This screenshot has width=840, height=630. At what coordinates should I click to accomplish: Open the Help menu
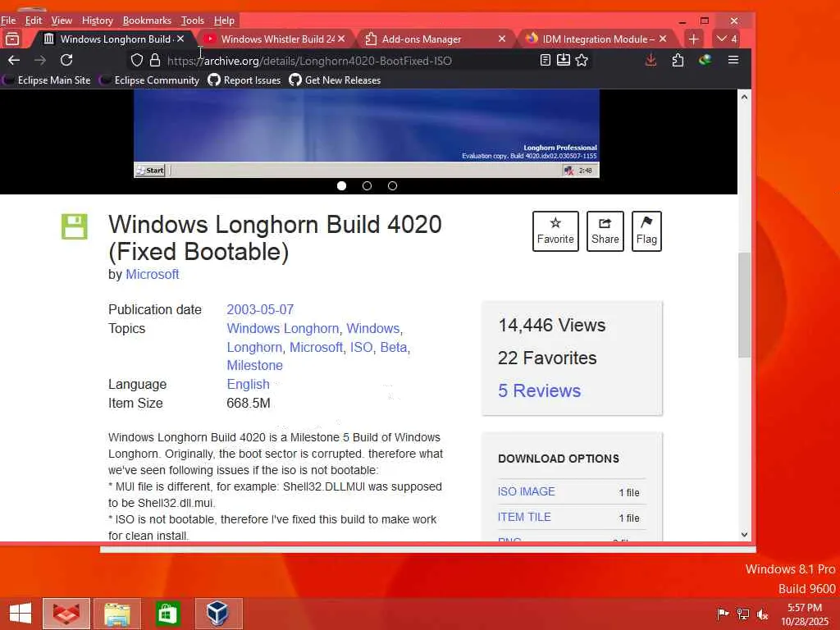[x=224, y=21]
